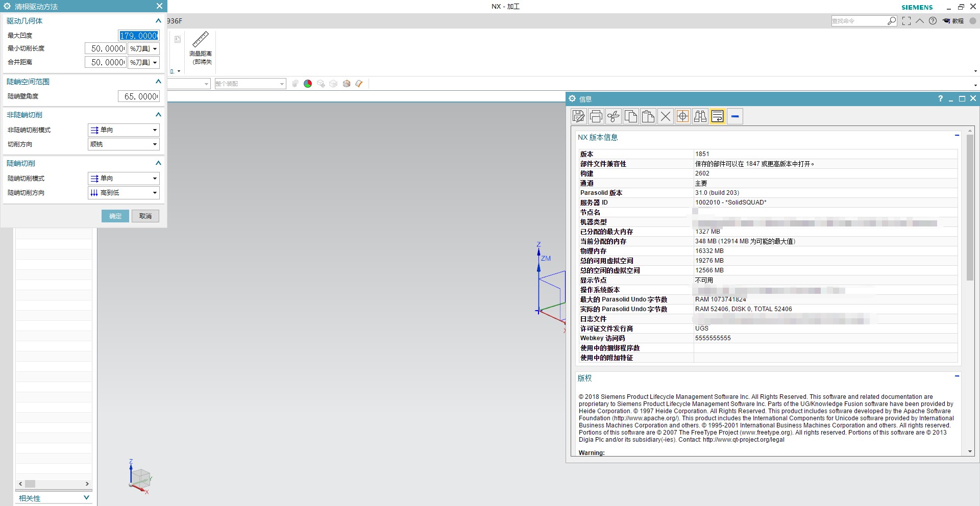980x506 pixels.
Task: Print the 信息 window contents
Action: tap(596, 116)
